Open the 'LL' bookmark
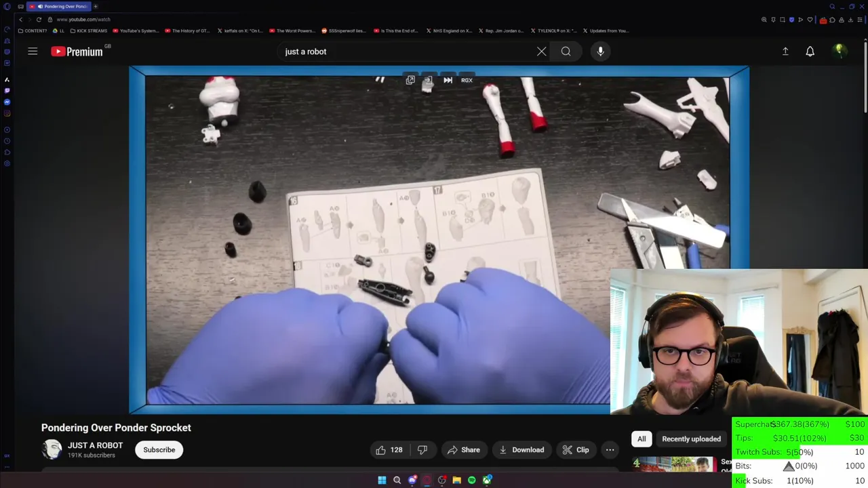This screenshot has height=488, width=868. [x=59, y=30]
